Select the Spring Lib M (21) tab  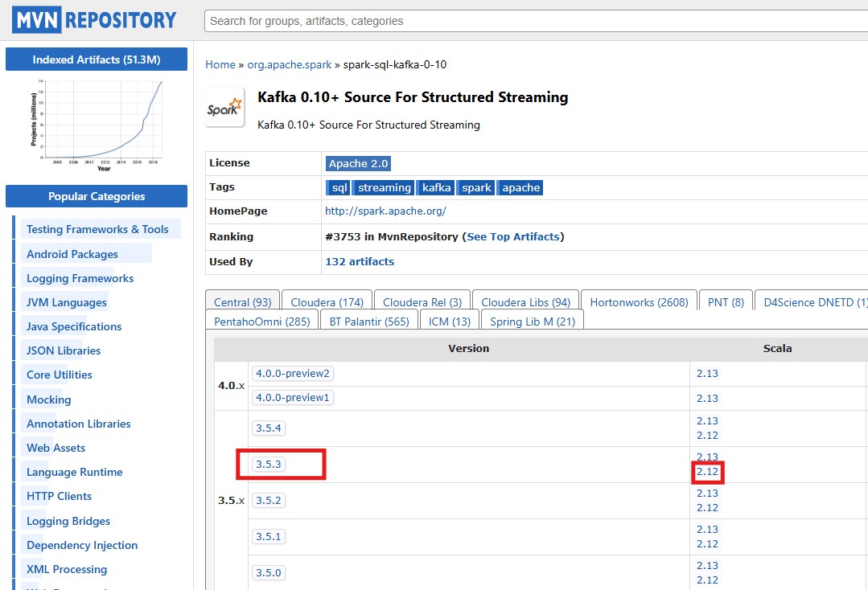pyautogui.click(x=533, y=322)
